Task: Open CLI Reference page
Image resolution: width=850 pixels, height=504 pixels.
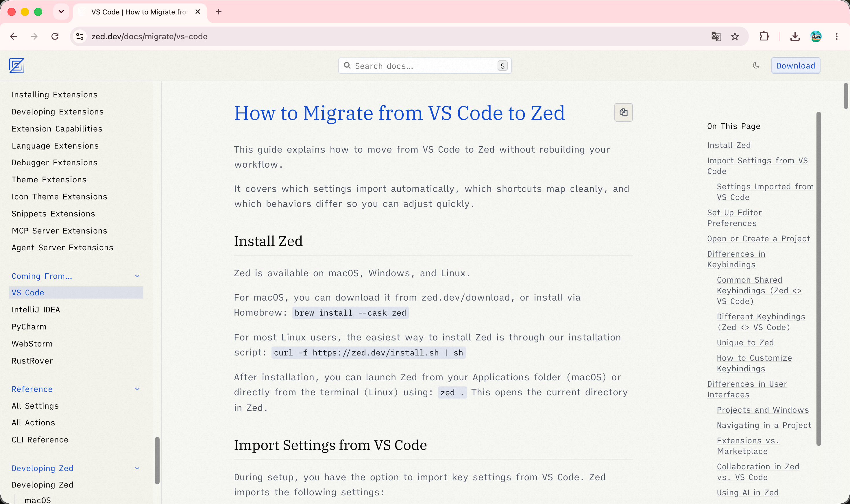Action: 40,440
